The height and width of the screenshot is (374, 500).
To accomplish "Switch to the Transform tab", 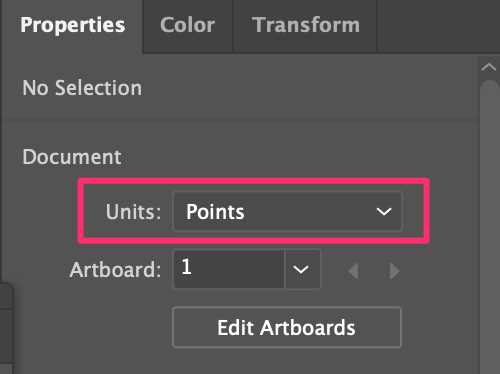I will point(305,25).
